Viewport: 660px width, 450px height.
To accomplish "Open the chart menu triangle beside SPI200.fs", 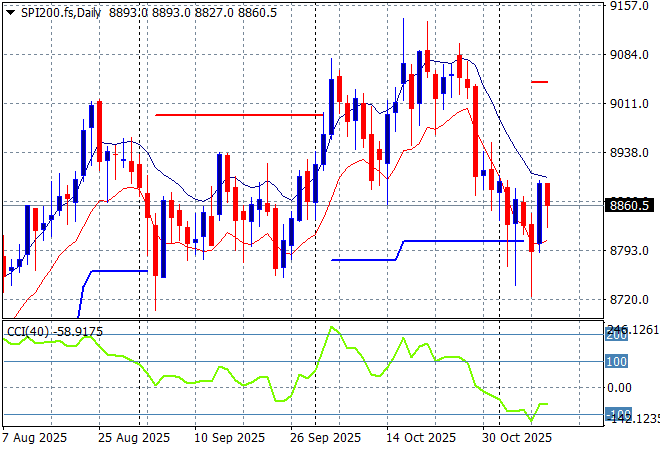I will pyautogui.click(x=11, y=13).
